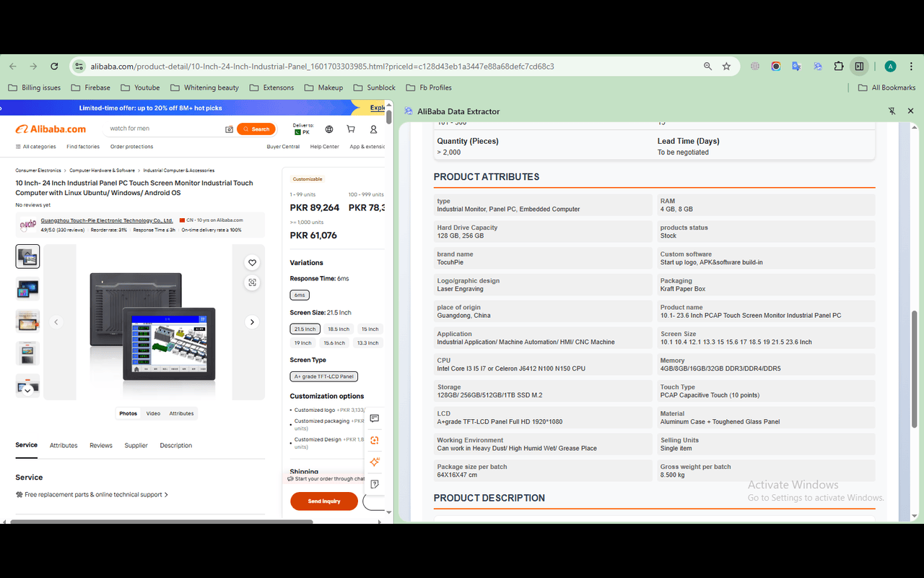This screenshot has height=578, width=924.
Task: Switch to the Supplier section tab
Action: tap(136, 445)
